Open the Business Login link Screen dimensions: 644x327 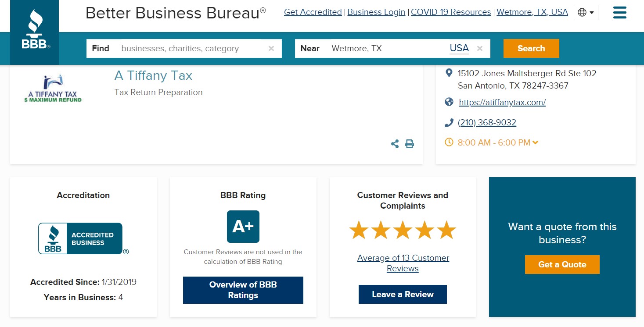click(x=376, y=12)
